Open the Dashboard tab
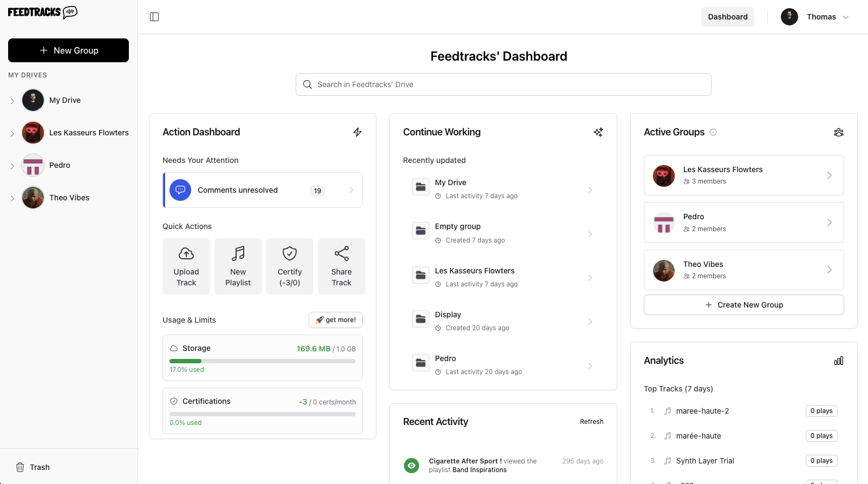Viewport: 868px width, 484px height. (728, 17)
